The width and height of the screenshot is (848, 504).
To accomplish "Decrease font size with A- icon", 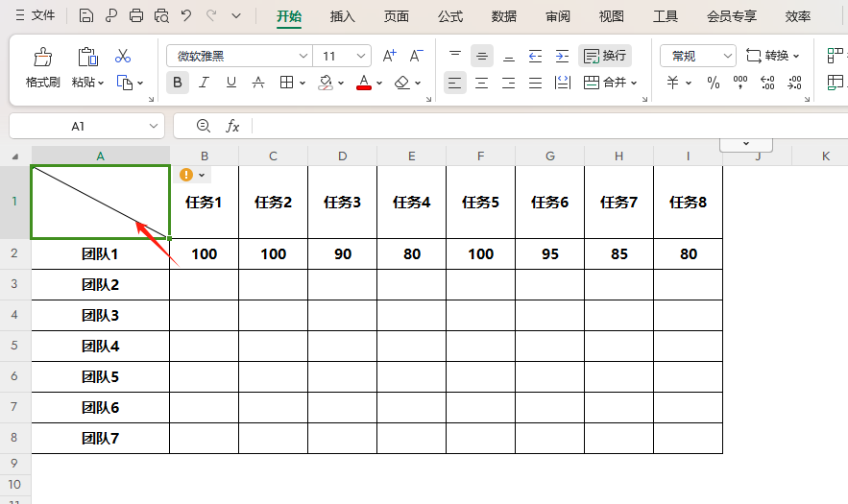I will click(x=416, y=56).
